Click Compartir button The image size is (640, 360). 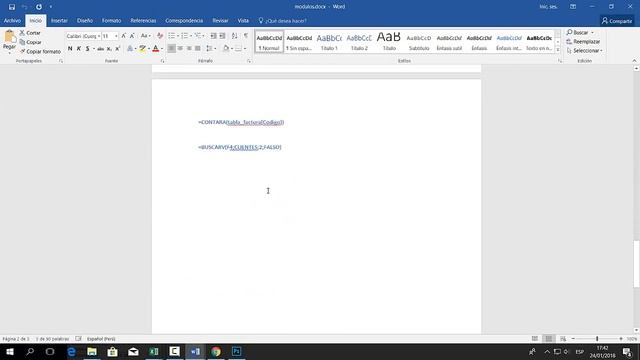click(x=617, y=21)
